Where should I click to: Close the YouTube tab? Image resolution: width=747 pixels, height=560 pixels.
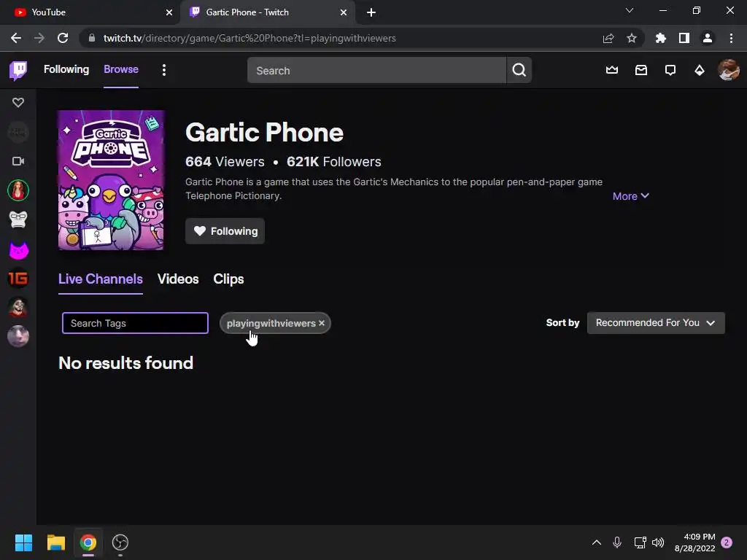[169, 12]
